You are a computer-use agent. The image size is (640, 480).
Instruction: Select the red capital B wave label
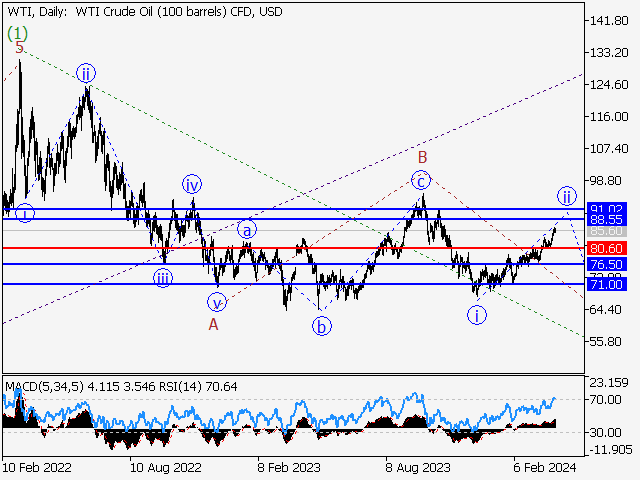pos(422,157)
